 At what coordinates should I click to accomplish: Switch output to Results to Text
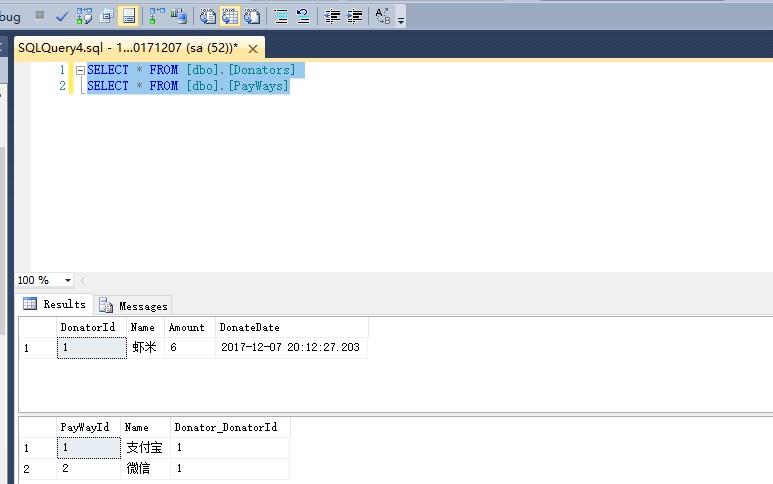[208, 16]
